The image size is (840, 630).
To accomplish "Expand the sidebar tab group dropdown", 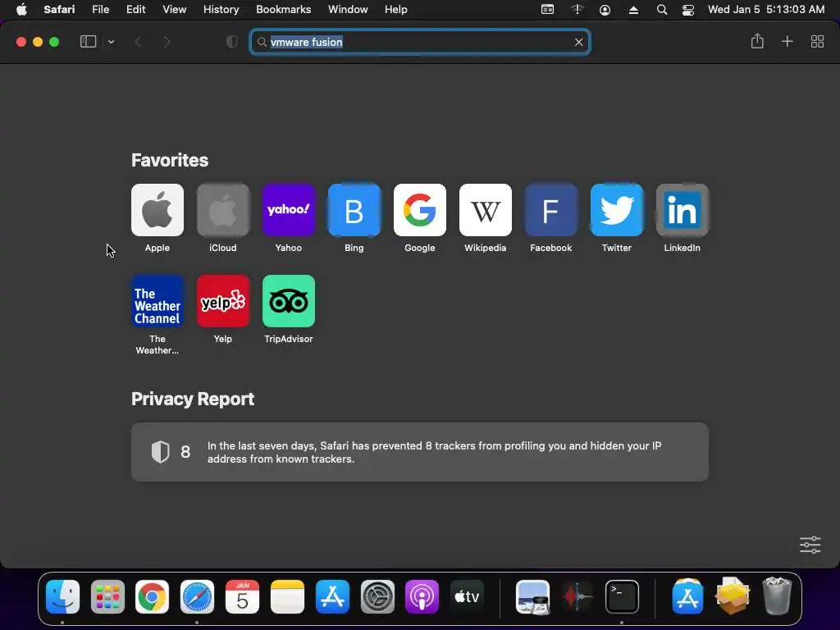I will point(111,42).
